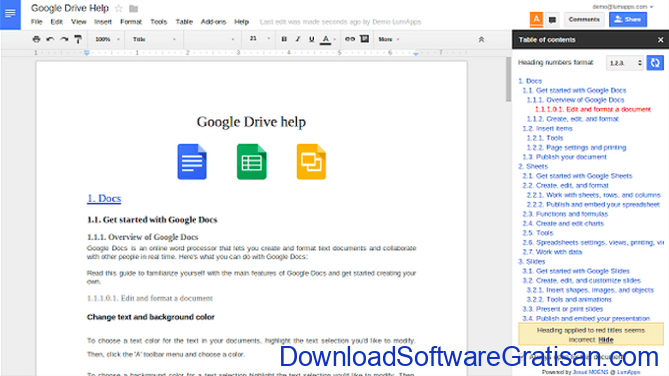Click the yellow Google Slides icon image
This screenshot has height=376, width=669.
[x=311, y=162]
